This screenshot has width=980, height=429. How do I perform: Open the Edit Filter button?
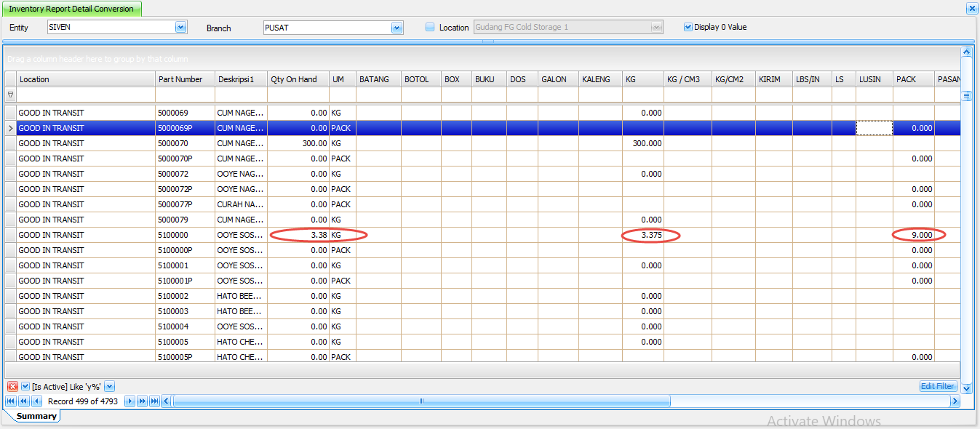938,386
